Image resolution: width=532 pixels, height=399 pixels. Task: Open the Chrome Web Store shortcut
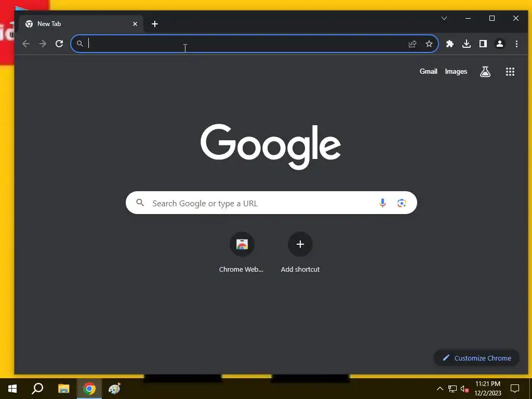point(242,253)
